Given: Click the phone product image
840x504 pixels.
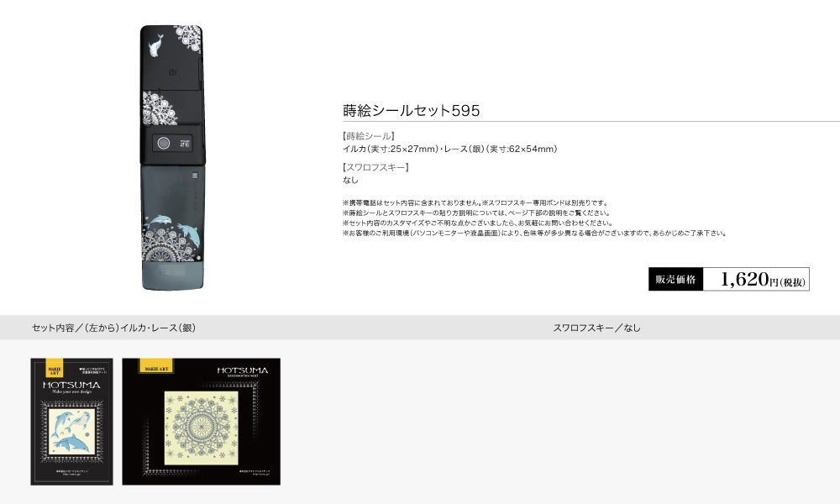Looking at the screenshot, I should coord(171,157).
